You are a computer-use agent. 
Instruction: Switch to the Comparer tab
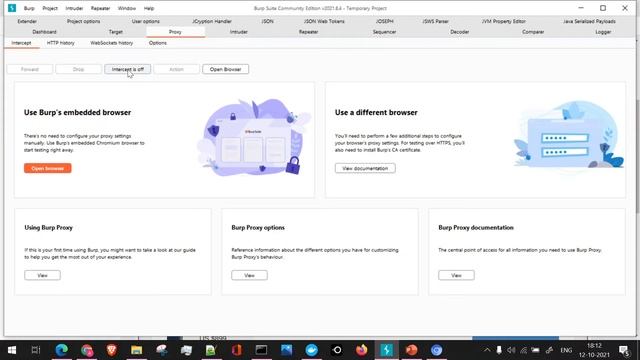coord(533,32)
